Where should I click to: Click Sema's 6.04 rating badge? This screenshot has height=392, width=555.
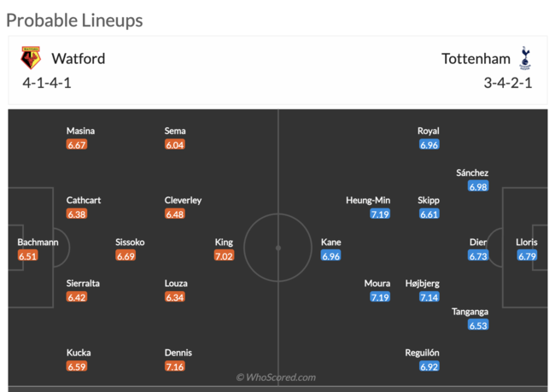pyautogui.click(x=175, y=145)
